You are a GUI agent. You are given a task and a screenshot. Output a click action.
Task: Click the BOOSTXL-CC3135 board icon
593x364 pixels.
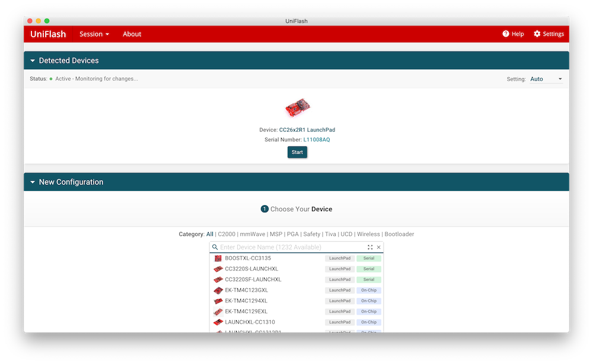coord(218,258)
